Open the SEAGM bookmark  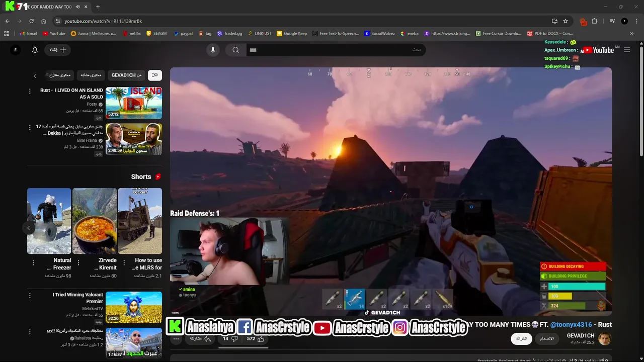point(156,34)
